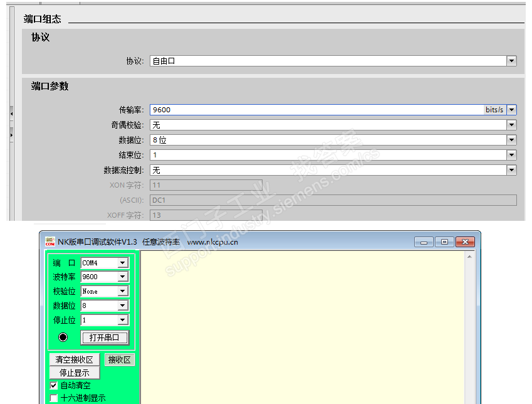This screenshot has width=532, height=404.
Task: Click the left collapse arrow on panel splitter
Action: tap(11, 114)
